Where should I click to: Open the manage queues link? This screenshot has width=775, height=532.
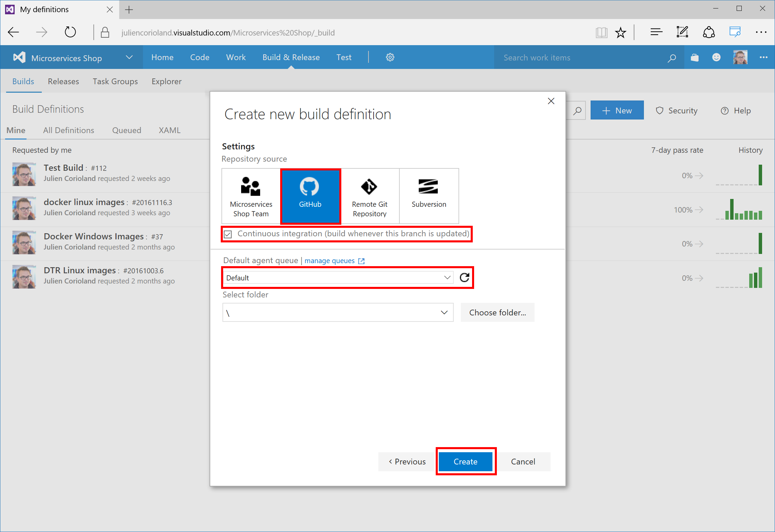(329, 260)
